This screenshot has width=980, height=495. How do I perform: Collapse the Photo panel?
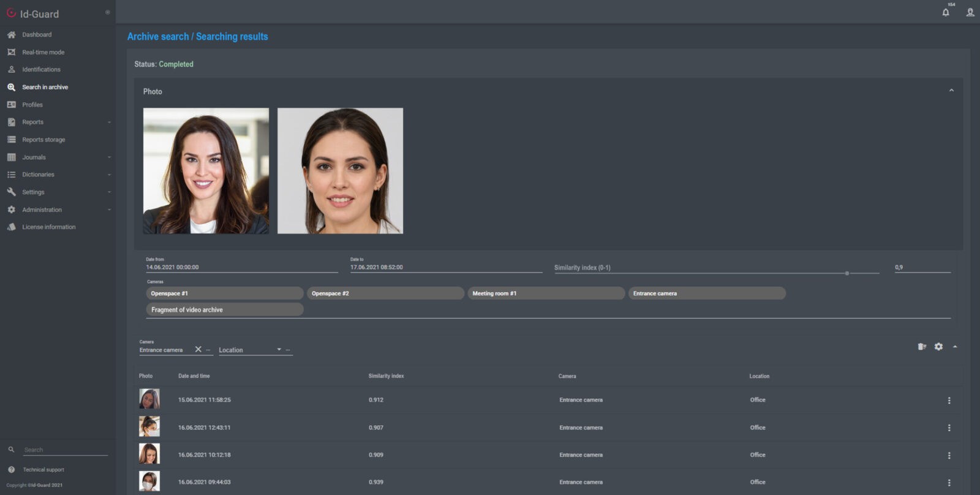951,91
